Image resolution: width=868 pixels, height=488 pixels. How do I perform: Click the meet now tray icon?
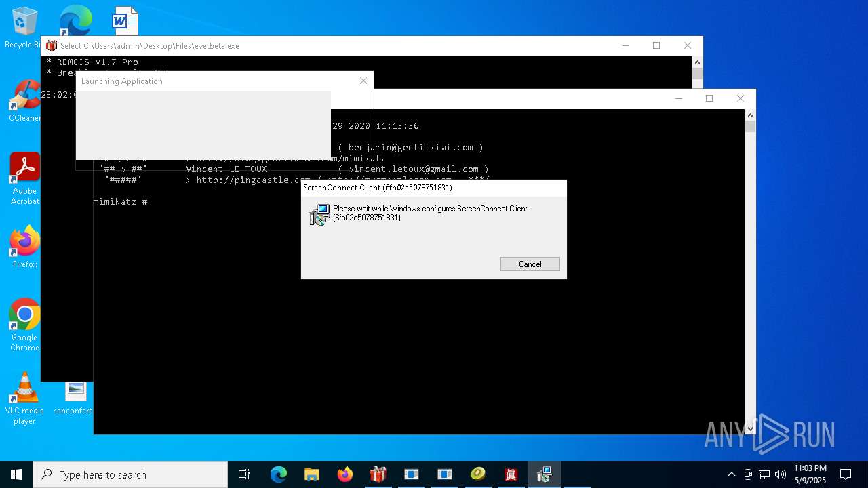pos(748,474)
